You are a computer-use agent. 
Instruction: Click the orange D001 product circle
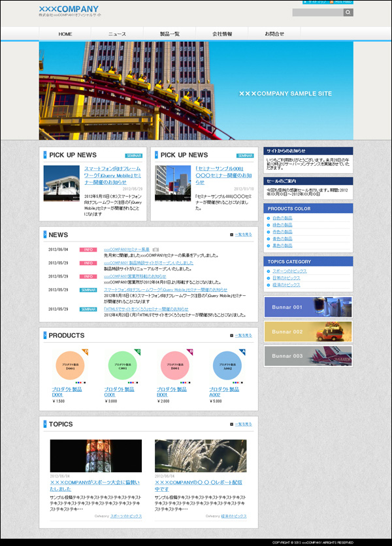click(x=70, y=366)
